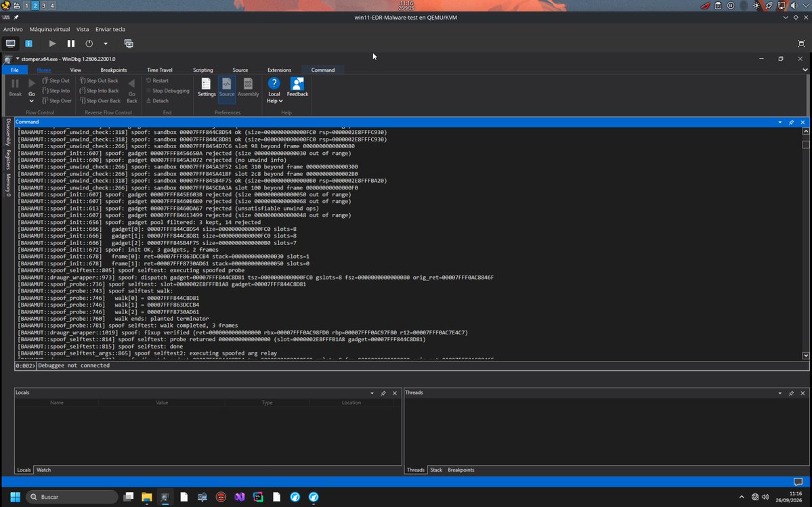Click Step Out in Flow Control
Screen dimensions: 812x507
tap(56, 81)
